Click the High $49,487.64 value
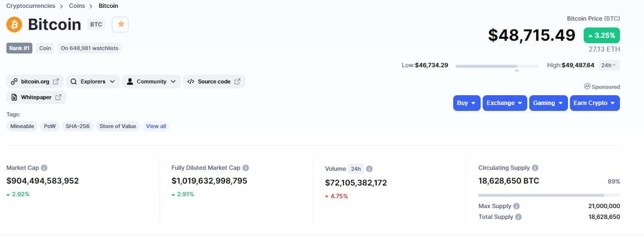 click(578, 65)
